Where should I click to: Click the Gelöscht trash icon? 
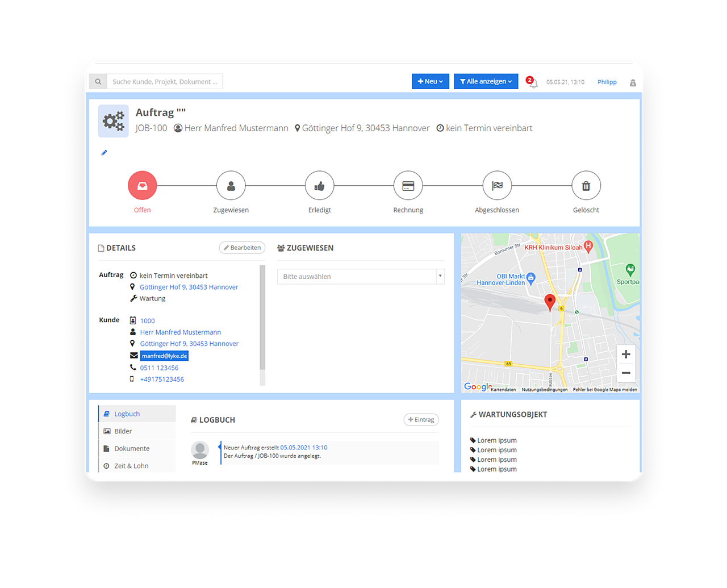tap(586, 186)
